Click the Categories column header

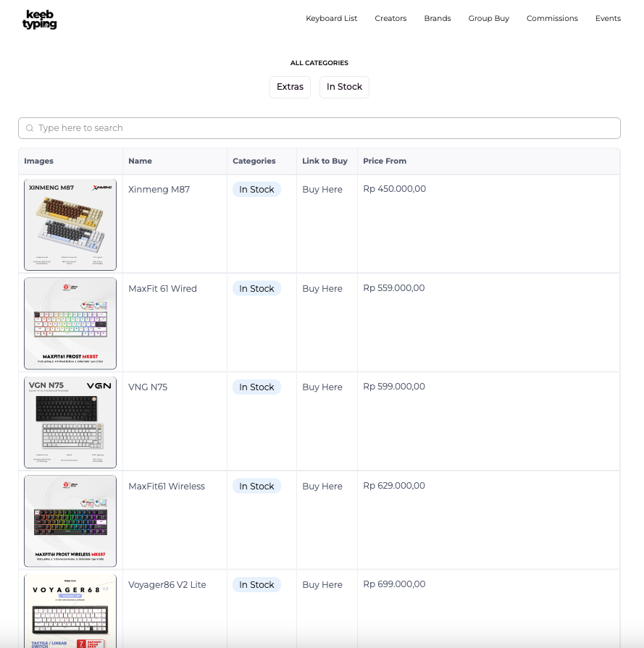(x=254, y=161)
